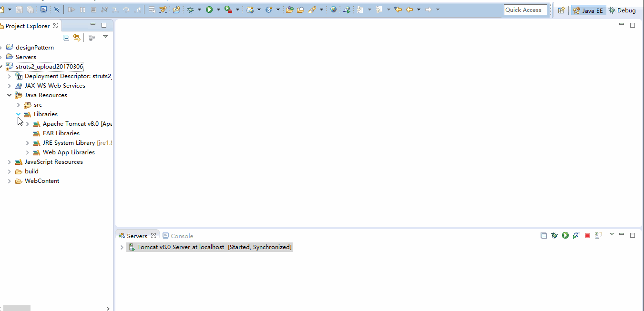
Task: Expand the Web App Libraries node
Action: [x=27, y=152]
